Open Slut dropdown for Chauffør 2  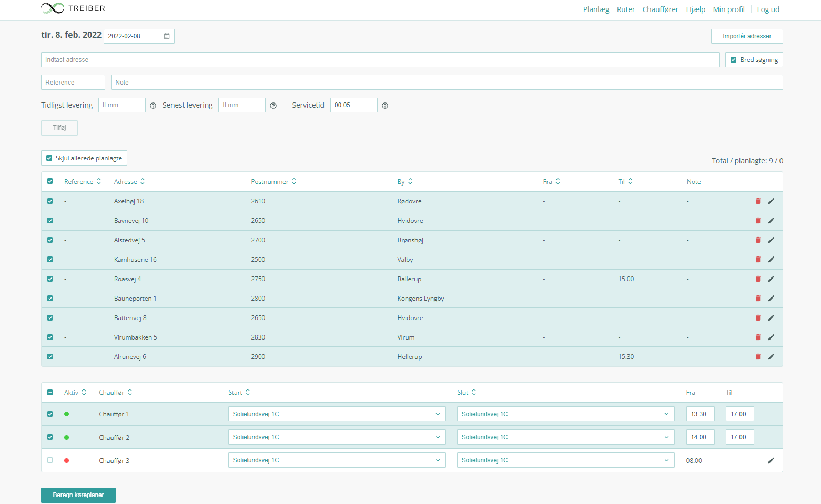pyautogui.click(x=565, y=437)
